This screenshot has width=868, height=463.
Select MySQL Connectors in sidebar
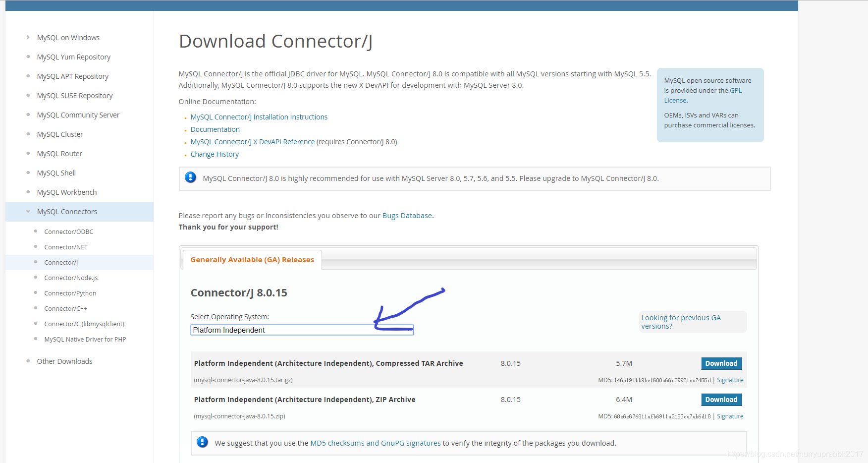coord(67,212)
